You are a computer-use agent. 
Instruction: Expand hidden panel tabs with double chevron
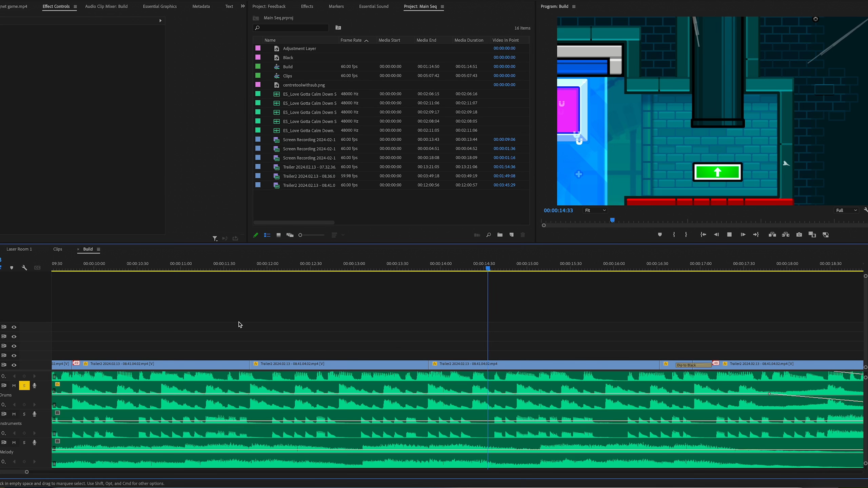243,6
